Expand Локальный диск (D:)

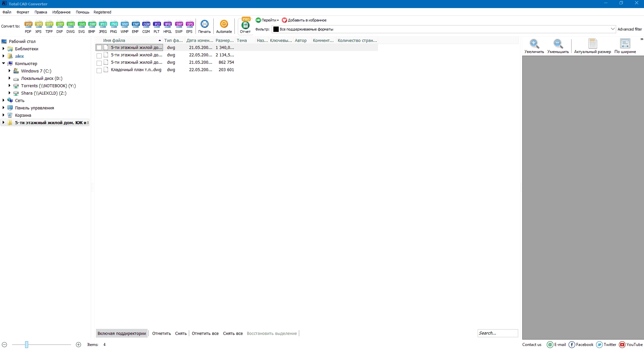[9, 78]
